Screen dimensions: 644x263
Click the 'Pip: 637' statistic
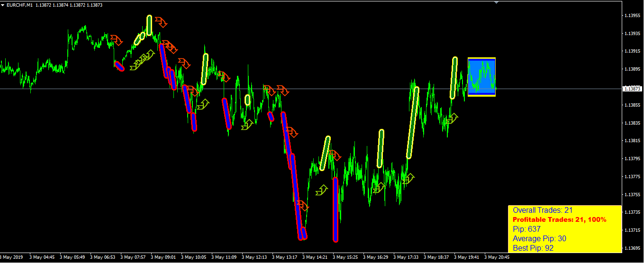[x=526, y=229]
